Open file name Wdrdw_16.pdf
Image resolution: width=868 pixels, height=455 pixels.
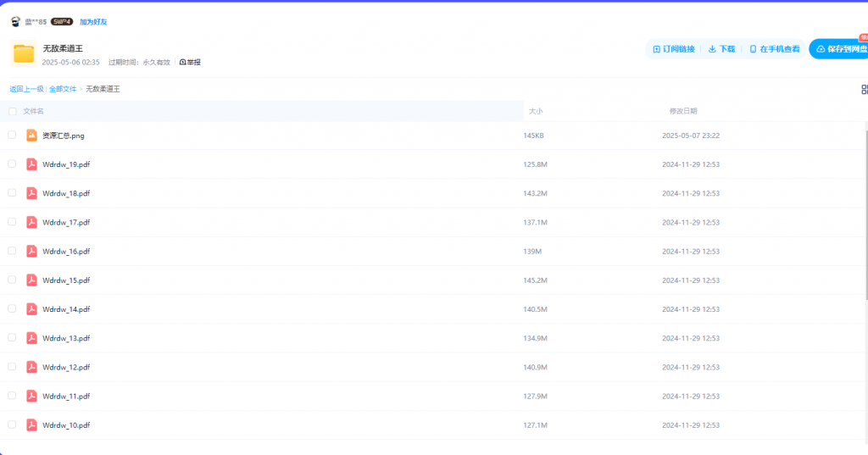click(66, 252)
